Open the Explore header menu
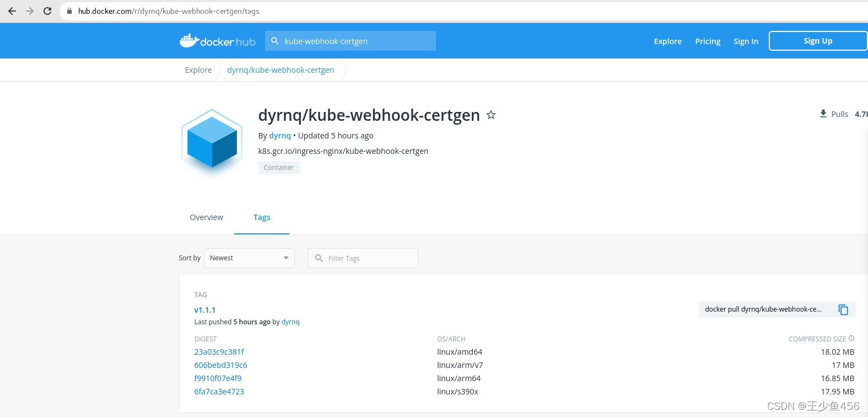The width and height of the screenshot is (868, 417). point(667,41)
